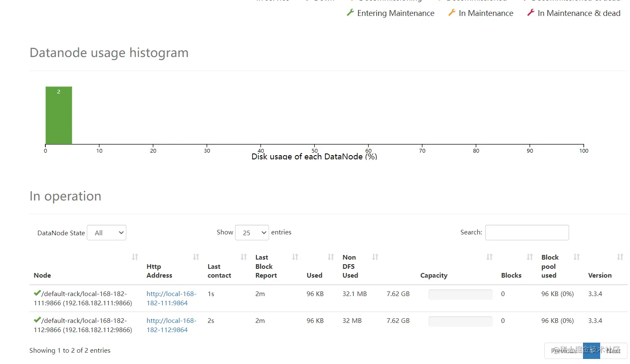Image resolution: width=630 pixels, height=364 pixels.
Task: Sort by Non DFS Used arrows
Action: point(375,257)
